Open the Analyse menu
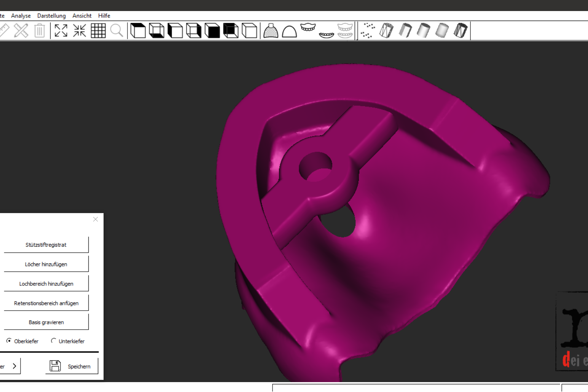The width and height of the screenshot is (588, 392). [21, 16]
